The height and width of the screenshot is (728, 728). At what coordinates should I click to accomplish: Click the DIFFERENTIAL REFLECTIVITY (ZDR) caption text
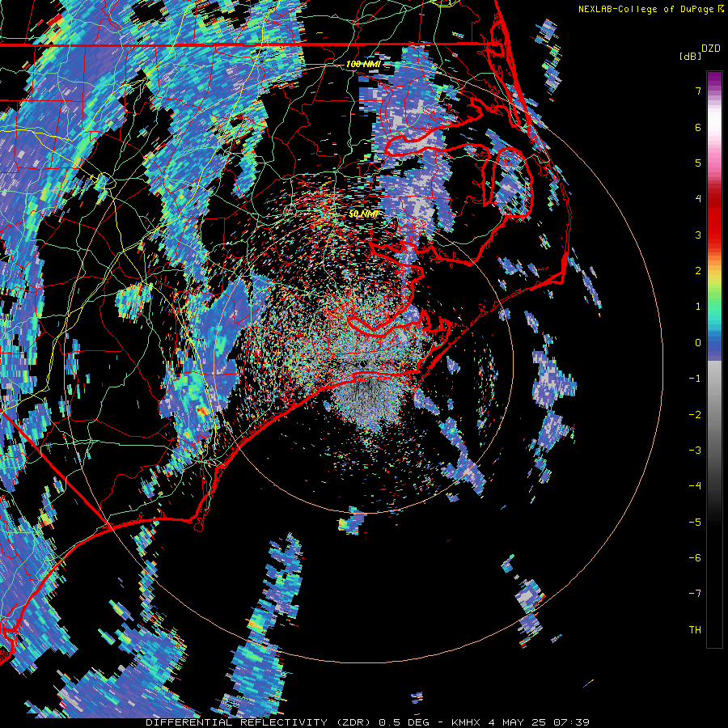click(x=257, y=722)
